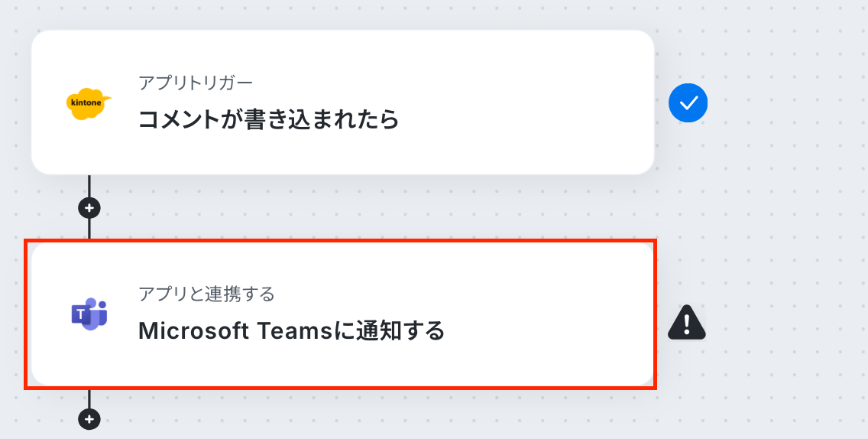Click the kintone cloud logo icon
868x439 pixels.
click(88, 103)
